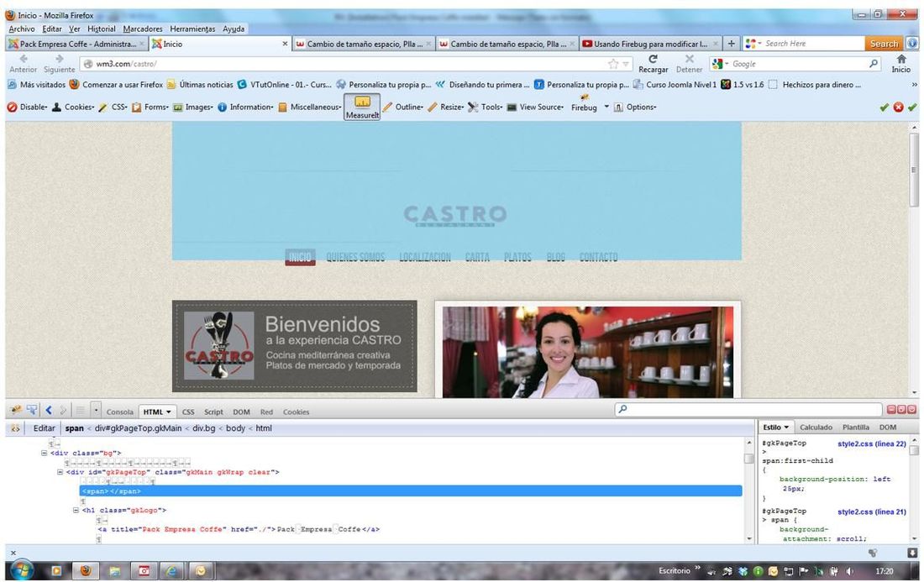This screenshot has width=924, height=582.
Task: Click the Firebug search field
Action: click(748, 409)
